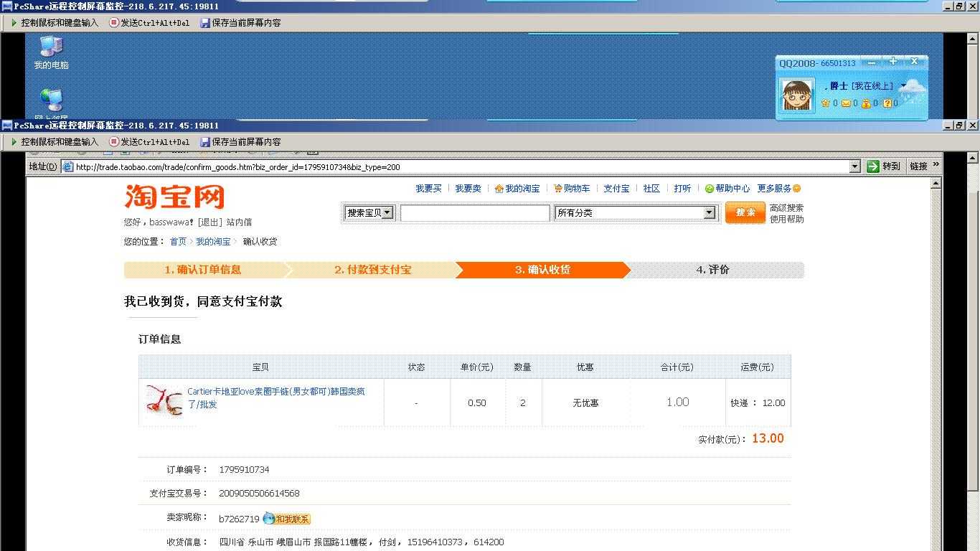This screenshot has height=551, width=980.
Task: Click the QQ weather cloud icon
Action: pyautogui.click(x=914, y=90)
